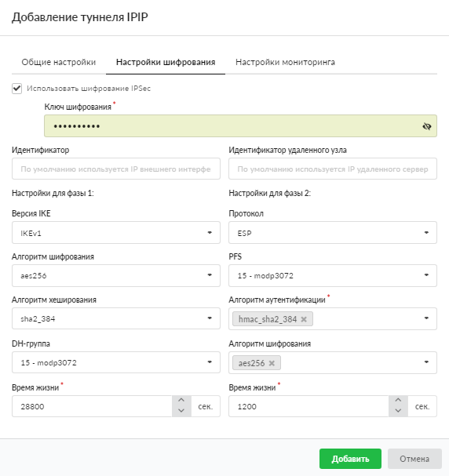This screenshot has height=476, width=449.
Task: Open the Версия IKE dropdown
Action: [116, 233]
